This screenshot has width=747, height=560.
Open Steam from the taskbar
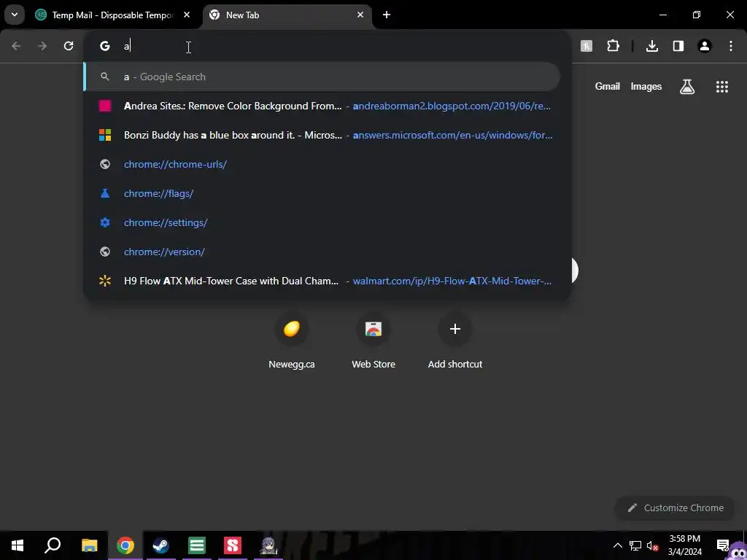click(x=160, y=545)
